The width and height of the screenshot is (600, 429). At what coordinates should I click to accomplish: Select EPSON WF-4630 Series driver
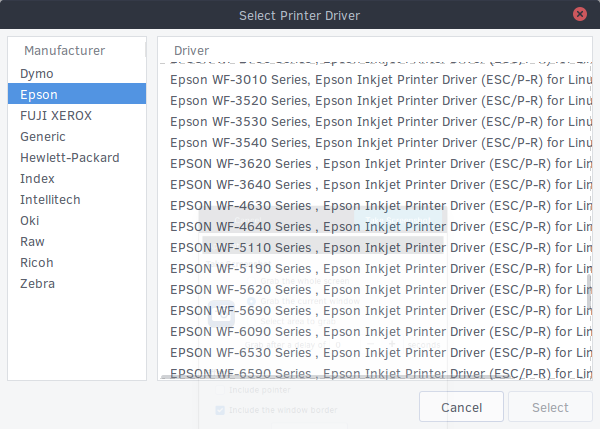pos(375,206)
